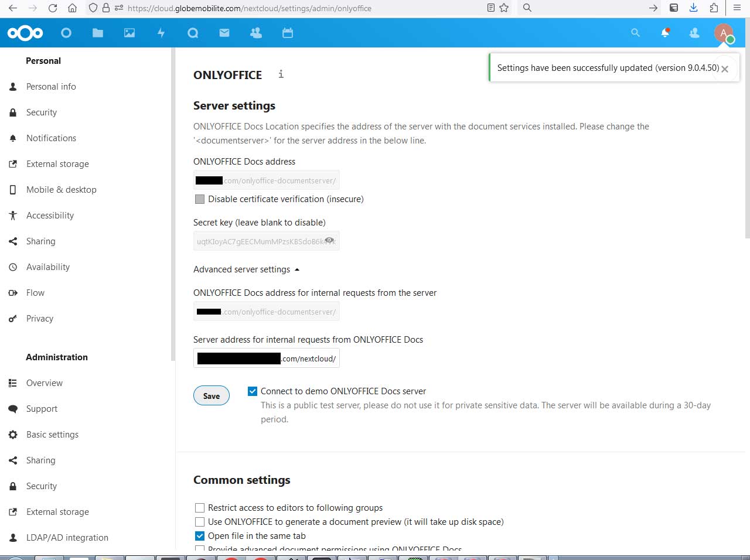
Task: Click the ONLYOFFICE info icon
Action: (281, 74)
